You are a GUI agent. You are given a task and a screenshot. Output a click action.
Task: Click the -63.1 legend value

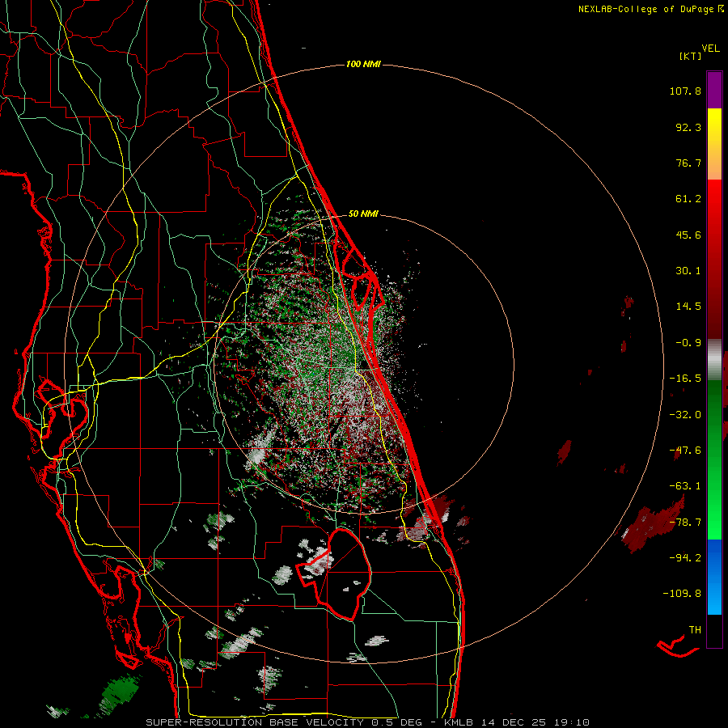pos(685,486)
